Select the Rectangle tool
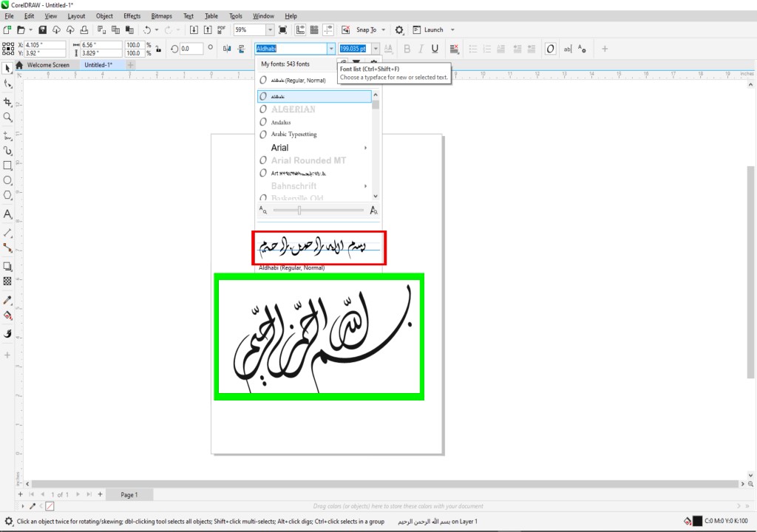Screen dimensions: 757x532 pos(7,166)
